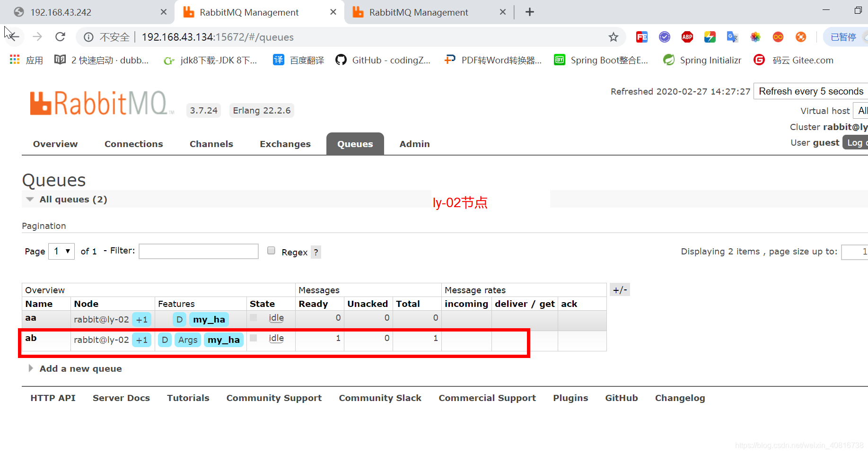The width and height of the screenshot is (868, 454).
Task: Open the PDF to Word converter bookmark
Action: click(x=493, y=60)
